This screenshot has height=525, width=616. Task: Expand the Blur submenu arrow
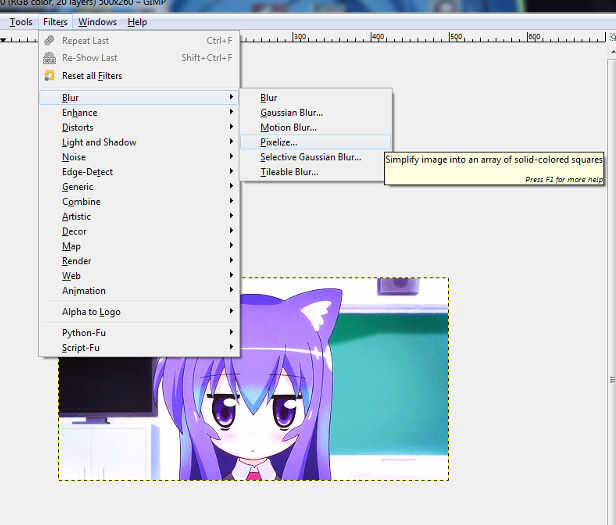click(x=231, y=97)
